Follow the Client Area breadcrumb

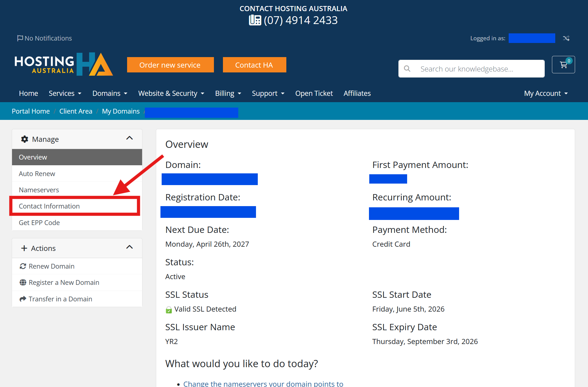point(76,111)
